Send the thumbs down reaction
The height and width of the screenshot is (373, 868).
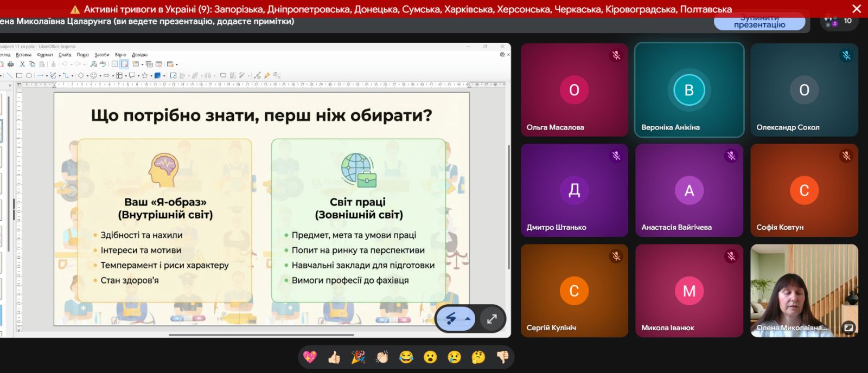tap(502, 357)
